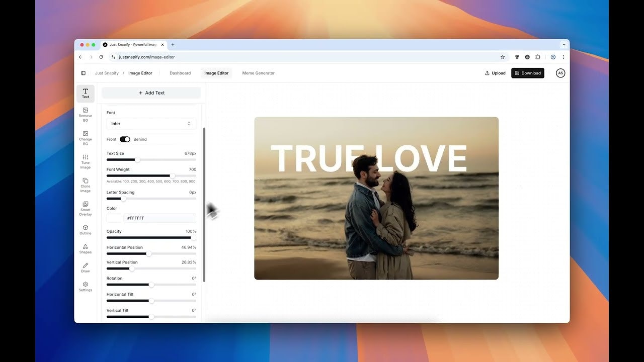Open the Smart Overlay feature

pos(85,209)
